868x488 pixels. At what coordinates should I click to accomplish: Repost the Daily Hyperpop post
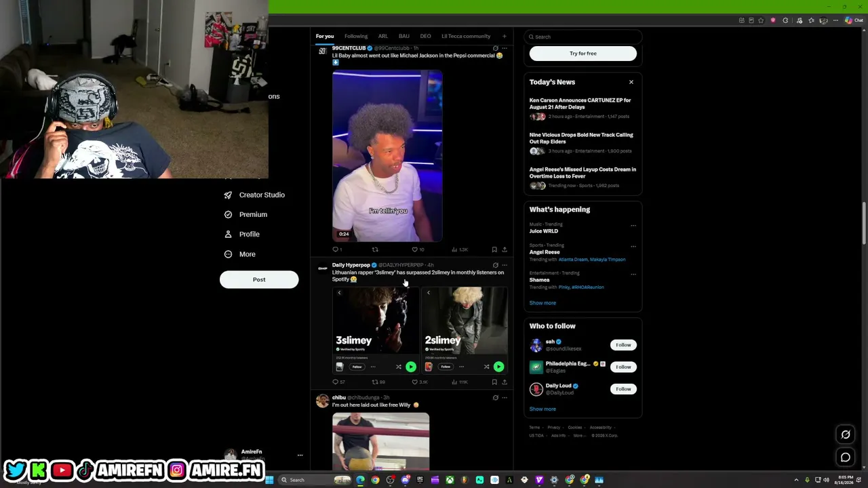point(378,382)
